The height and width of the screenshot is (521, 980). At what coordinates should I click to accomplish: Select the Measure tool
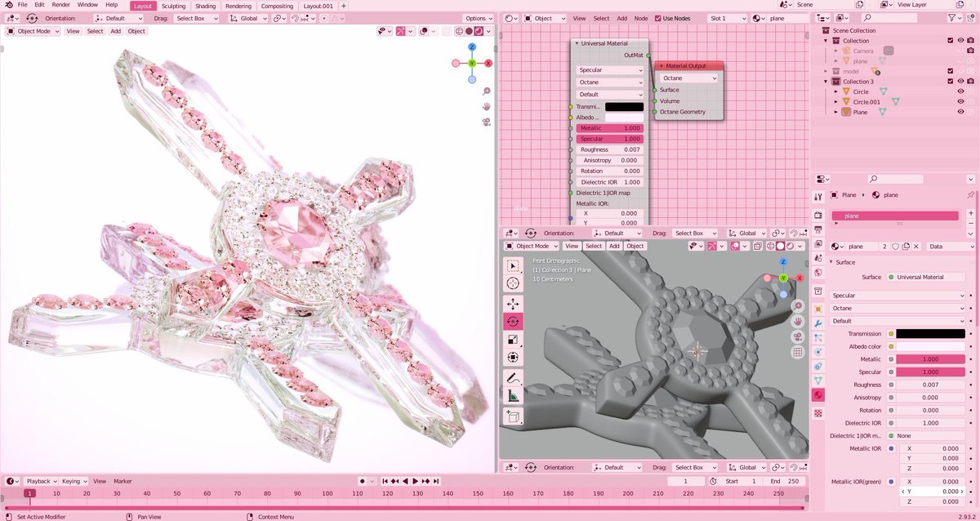pyautogui.click(x=513, y=396)
